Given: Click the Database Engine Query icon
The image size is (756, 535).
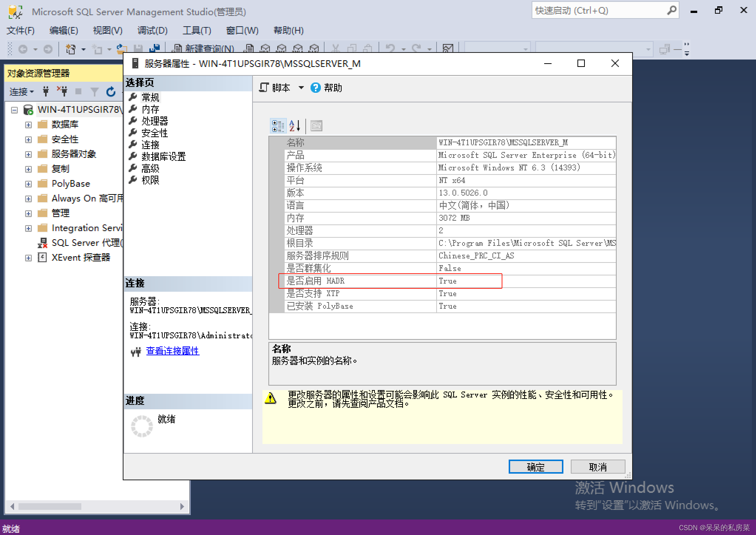Looking at the screenshot, I should coord(250,49).
